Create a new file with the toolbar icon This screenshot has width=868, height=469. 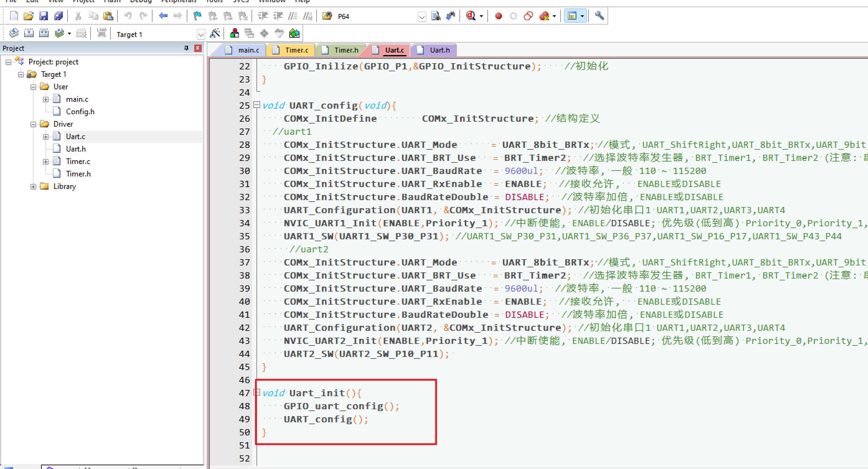pyautogui.click(x=14, y=16)
